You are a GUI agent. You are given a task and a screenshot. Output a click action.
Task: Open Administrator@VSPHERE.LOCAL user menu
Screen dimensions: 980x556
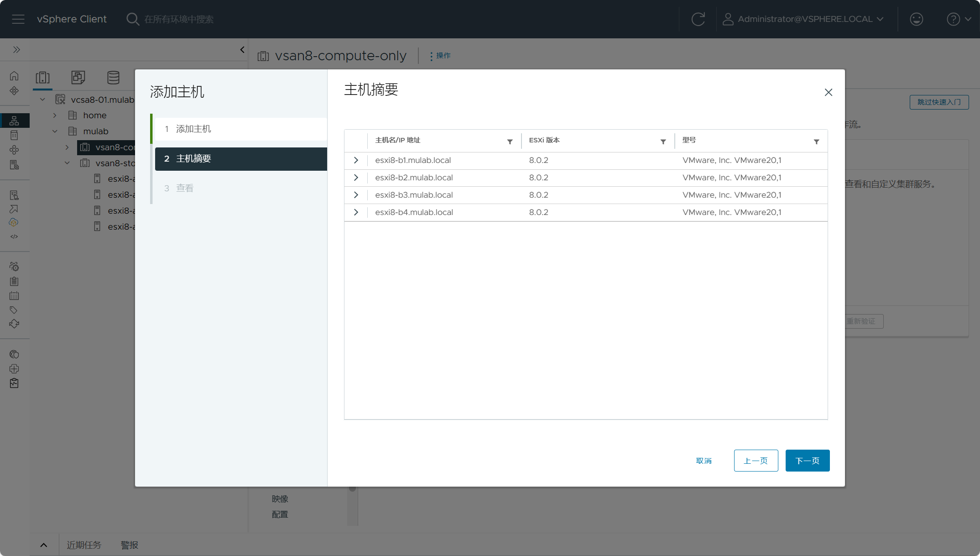(803, 19)
